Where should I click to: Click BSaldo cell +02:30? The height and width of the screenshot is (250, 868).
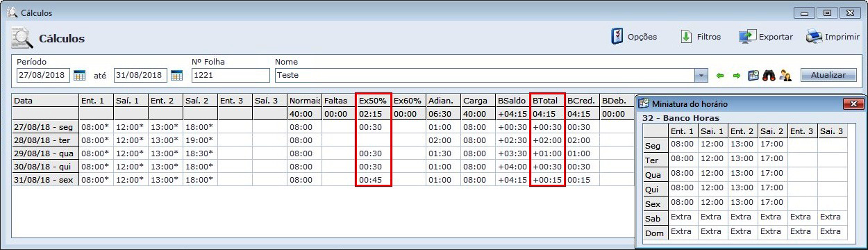pyautogui.click(x=512, y=140)
